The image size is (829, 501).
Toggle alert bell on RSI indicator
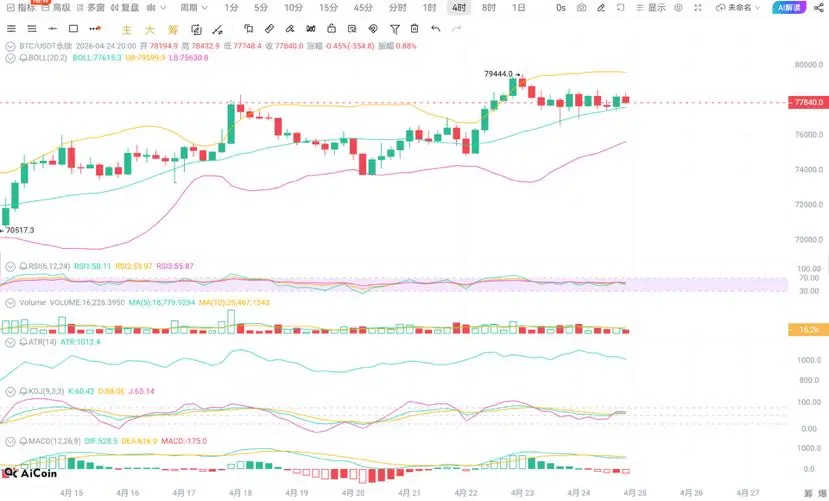23,266
